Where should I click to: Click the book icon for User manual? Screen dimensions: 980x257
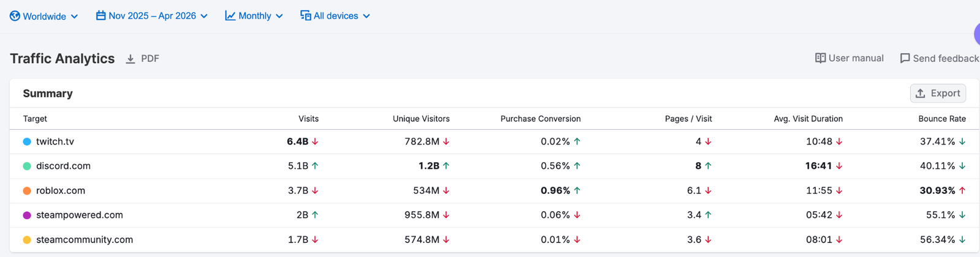click(x=820, y=58)
